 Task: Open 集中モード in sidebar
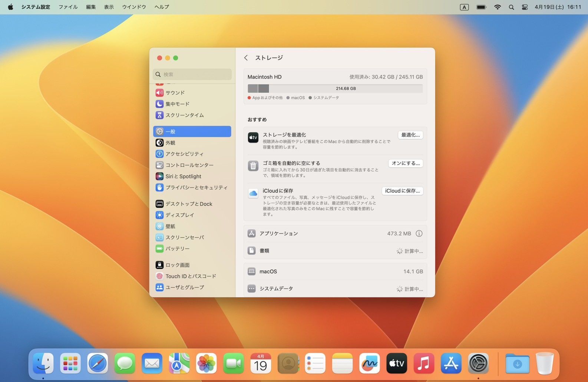(x=192, y=104)
